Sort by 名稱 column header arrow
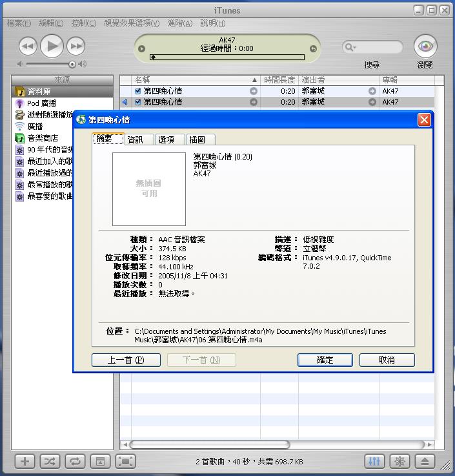The image size is (455, 476). pyautogui.click(x=254, y=80)
